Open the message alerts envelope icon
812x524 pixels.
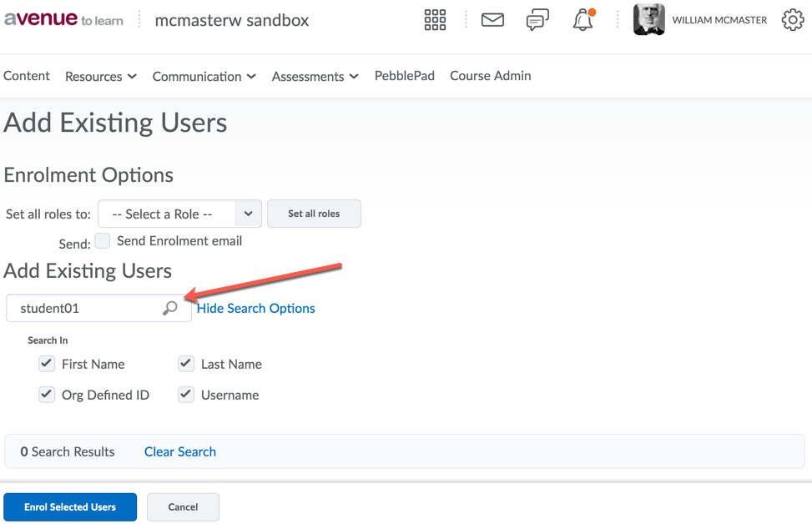492,20
